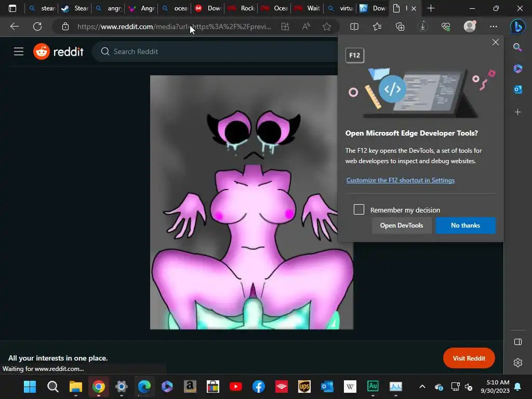The image size is (532, 399).
Task: Toggle the sidebar visibility icon
Action: click(518, 342)
